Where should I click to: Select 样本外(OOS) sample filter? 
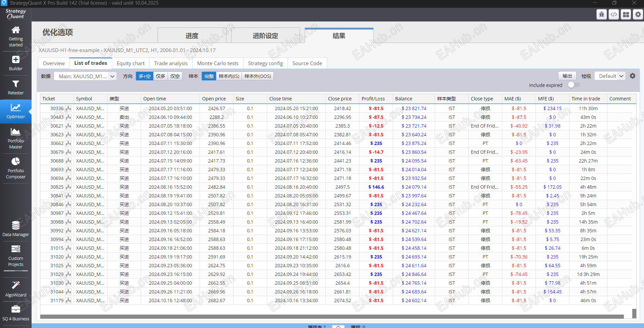tap(258, 76)
